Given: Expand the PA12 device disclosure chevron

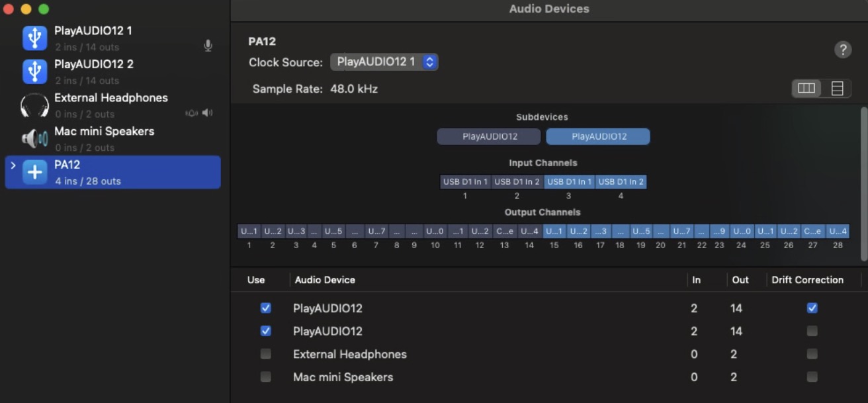Looking at the screenshot, I should coord(13,165).
